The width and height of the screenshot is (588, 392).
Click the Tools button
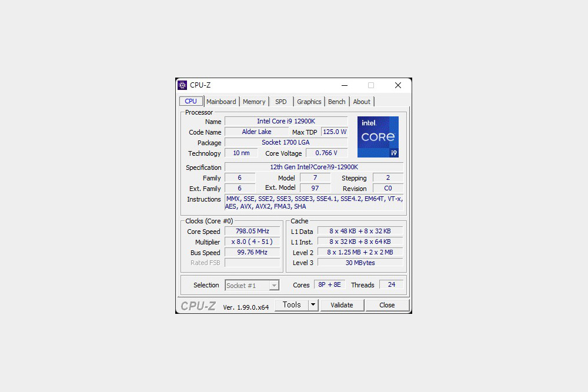(x=292, y=305)
